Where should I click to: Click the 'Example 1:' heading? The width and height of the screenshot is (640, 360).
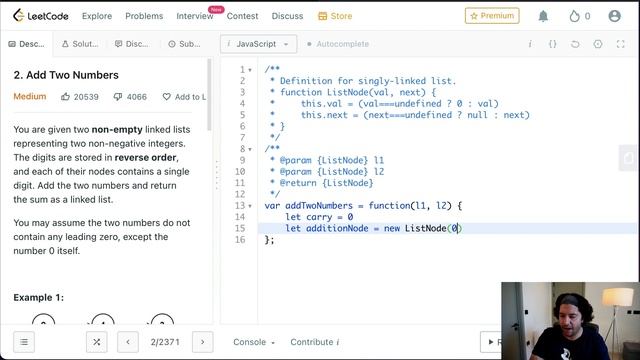pos(38,298)
